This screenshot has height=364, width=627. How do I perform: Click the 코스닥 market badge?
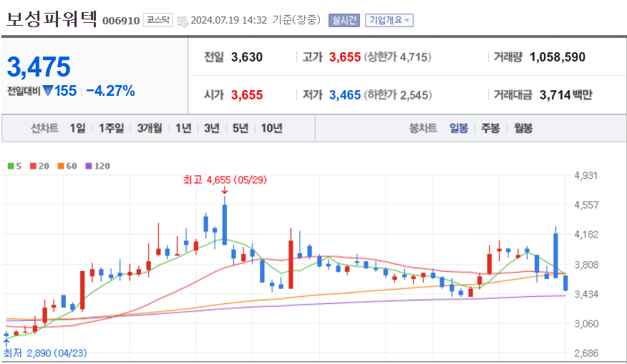pyautogui.click(x=158, y=20)
